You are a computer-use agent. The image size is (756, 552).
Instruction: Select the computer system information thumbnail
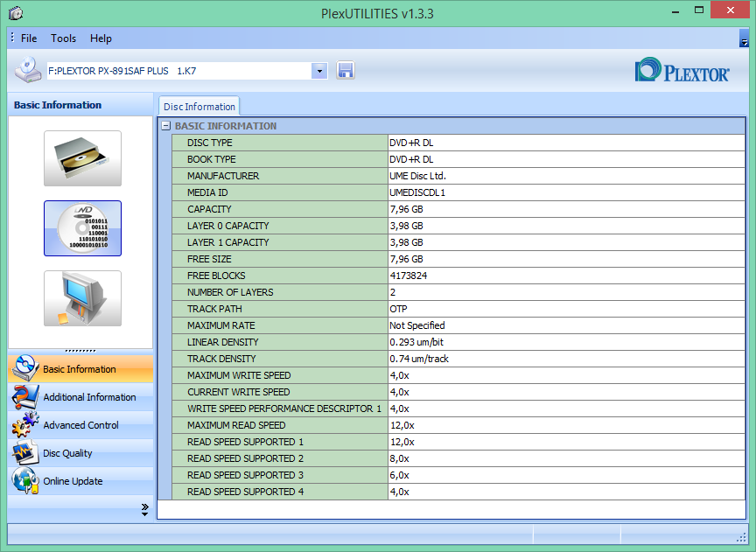[x=82, y=298]
